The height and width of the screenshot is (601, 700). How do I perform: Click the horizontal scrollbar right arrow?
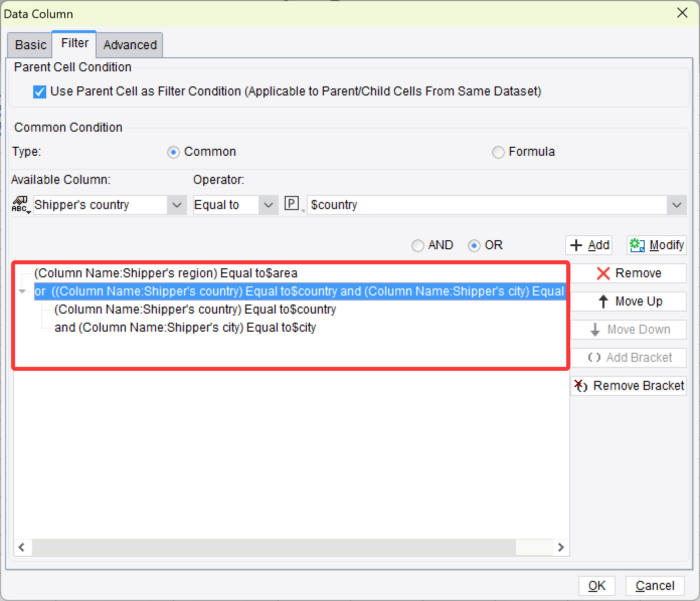[x=562, y=547]
